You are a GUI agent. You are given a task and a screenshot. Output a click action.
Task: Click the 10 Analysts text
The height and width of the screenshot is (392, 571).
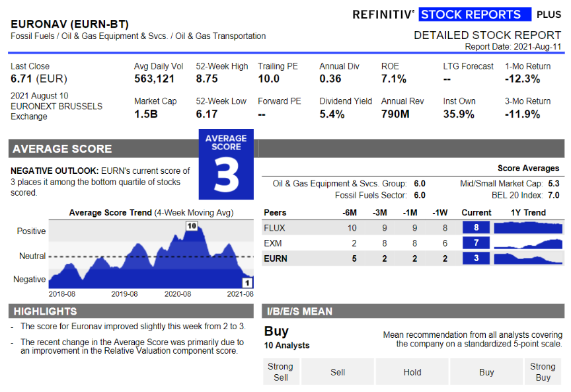[x=287, y=345]
